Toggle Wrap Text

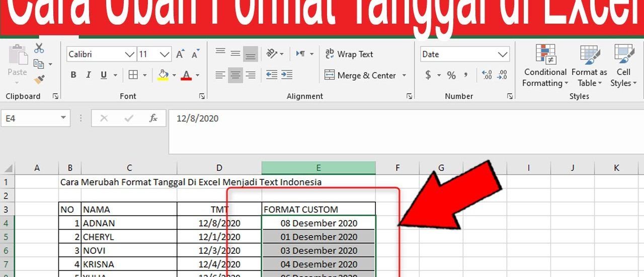[x=349, y=54]
